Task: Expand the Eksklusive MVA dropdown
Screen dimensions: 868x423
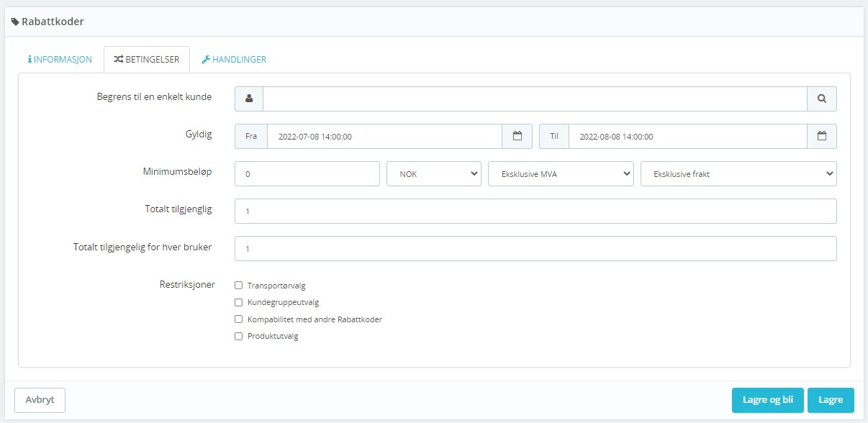Action: point(561,173)
